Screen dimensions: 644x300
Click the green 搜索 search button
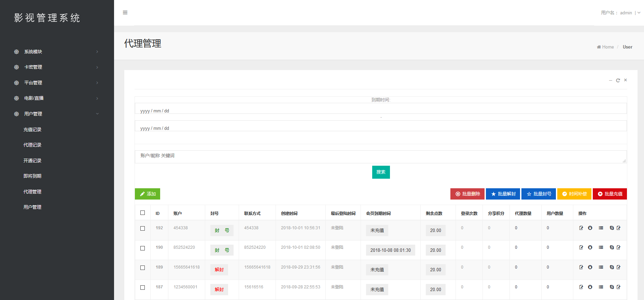point(381,172)
